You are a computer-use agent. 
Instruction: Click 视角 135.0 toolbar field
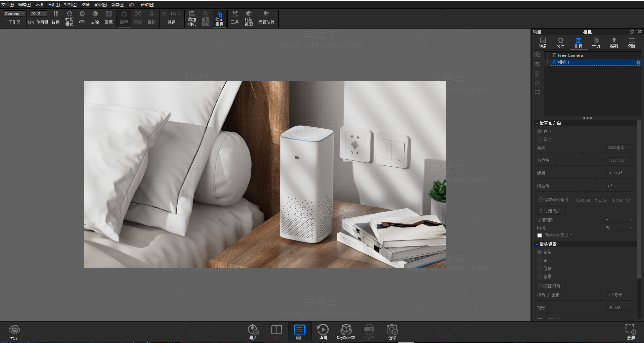point(175,14)
